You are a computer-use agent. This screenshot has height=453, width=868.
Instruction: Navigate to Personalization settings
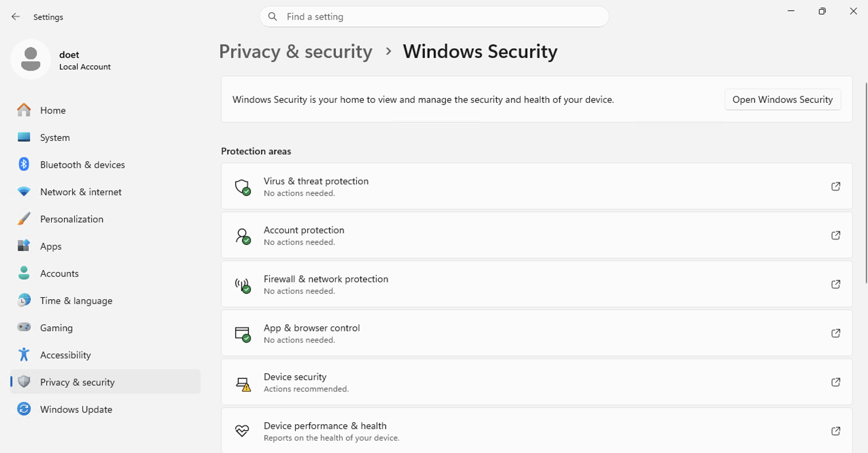[71, 219]
